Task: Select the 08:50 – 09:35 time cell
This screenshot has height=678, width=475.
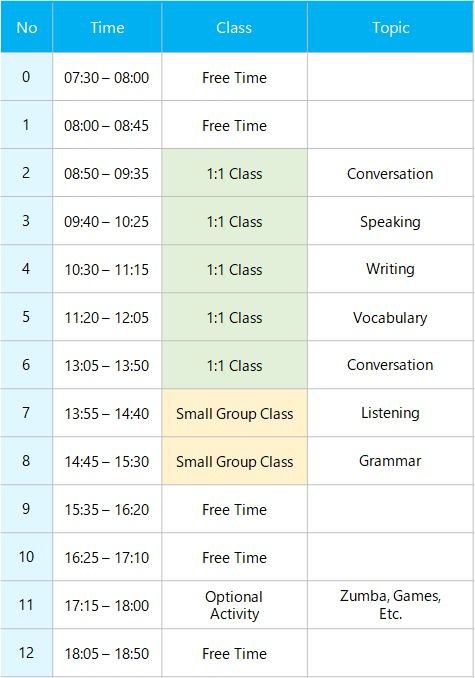Action: 107,173
